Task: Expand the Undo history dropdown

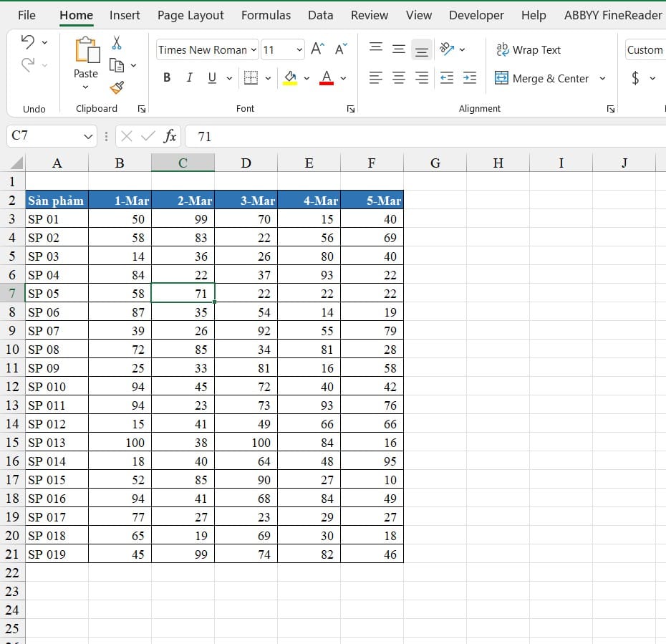Action: click(x=44, y=42)
